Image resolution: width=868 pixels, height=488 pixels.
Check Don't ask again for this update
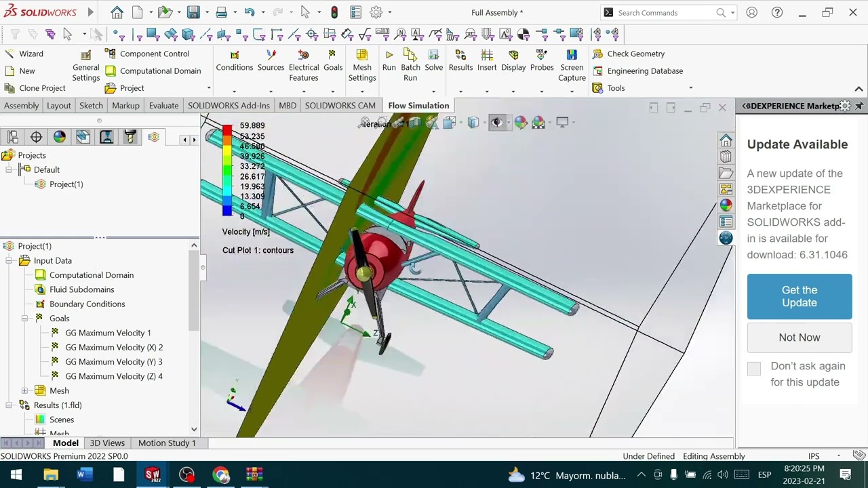click(x=754, y=368)
